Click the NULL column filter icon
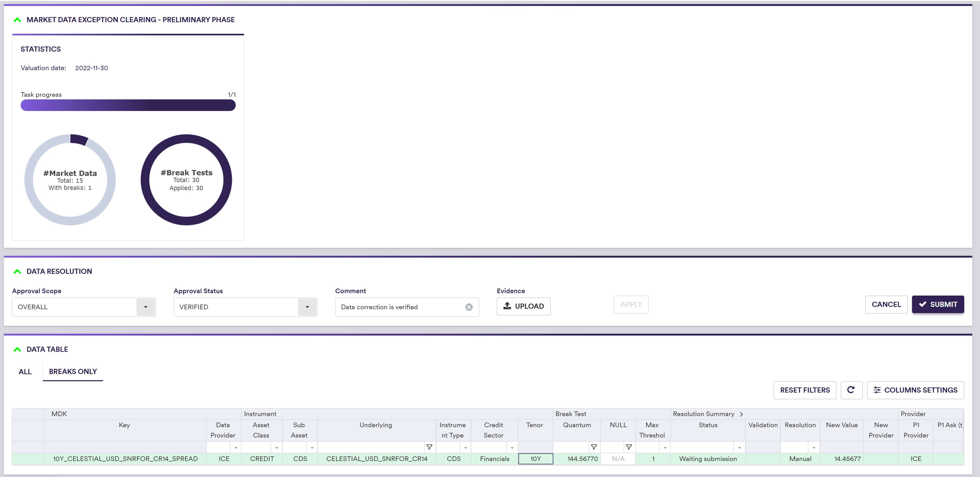 tap(629, 447)
